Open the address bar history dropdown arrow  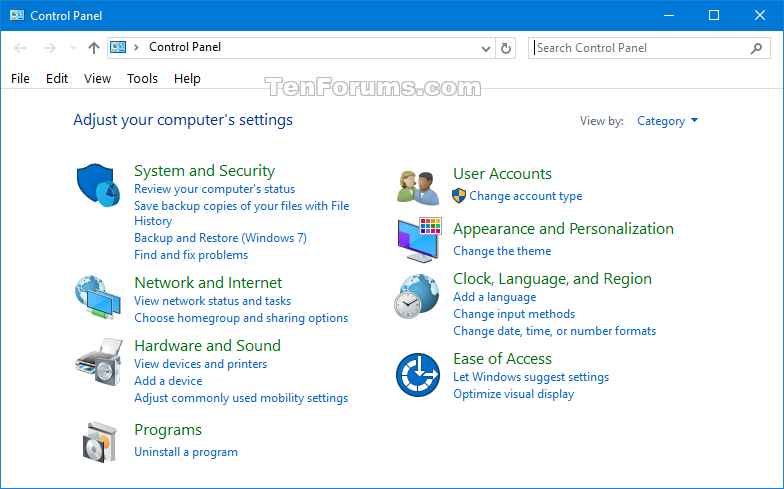pos(485,48)
